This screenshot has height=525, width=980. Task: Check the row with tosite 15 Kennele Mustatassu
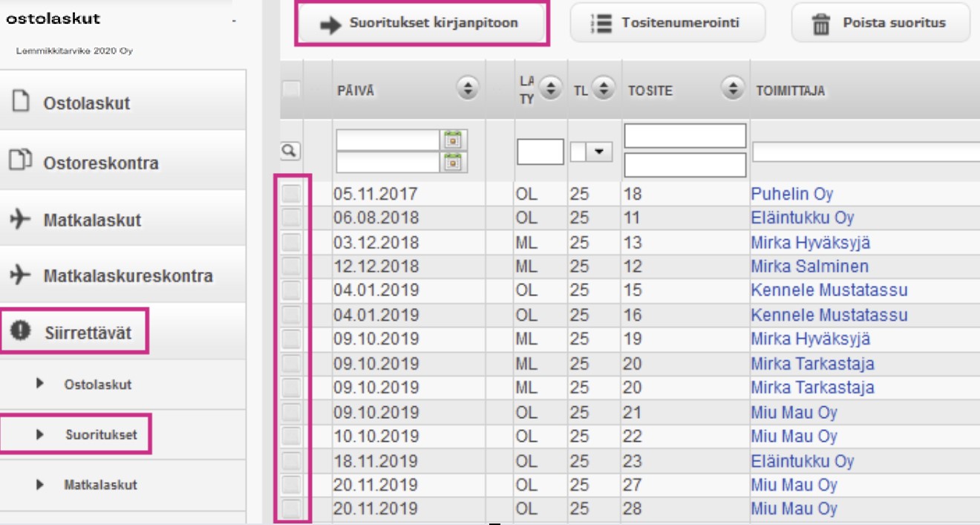pyautogui.click(x=291, y=290)
